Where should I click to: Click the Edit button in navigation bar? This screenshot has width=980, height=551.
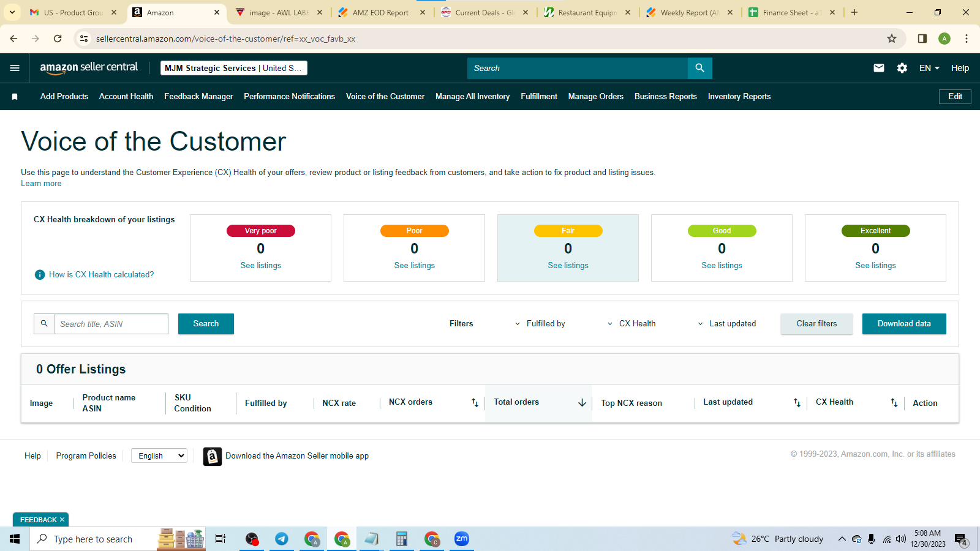point(955,97)
